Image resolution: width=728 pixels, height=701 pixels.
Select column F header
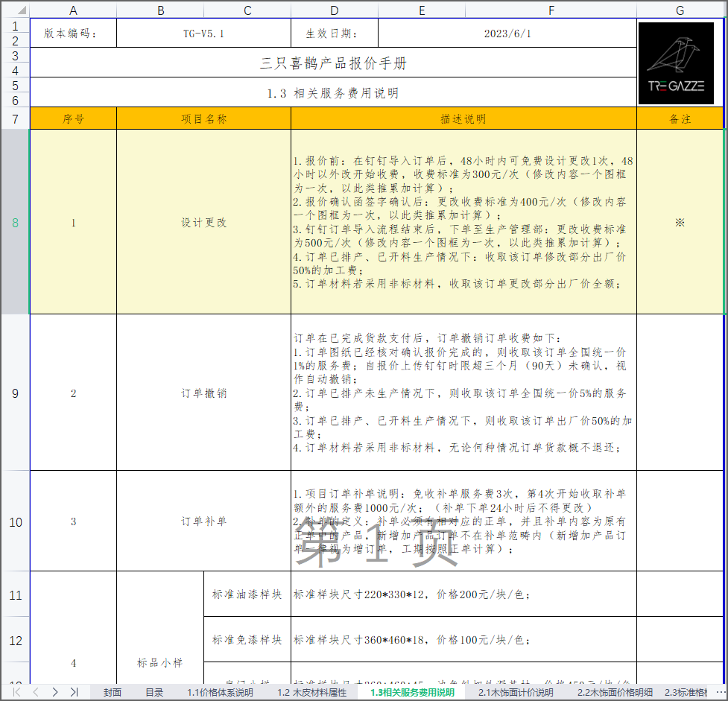point(551,10)
